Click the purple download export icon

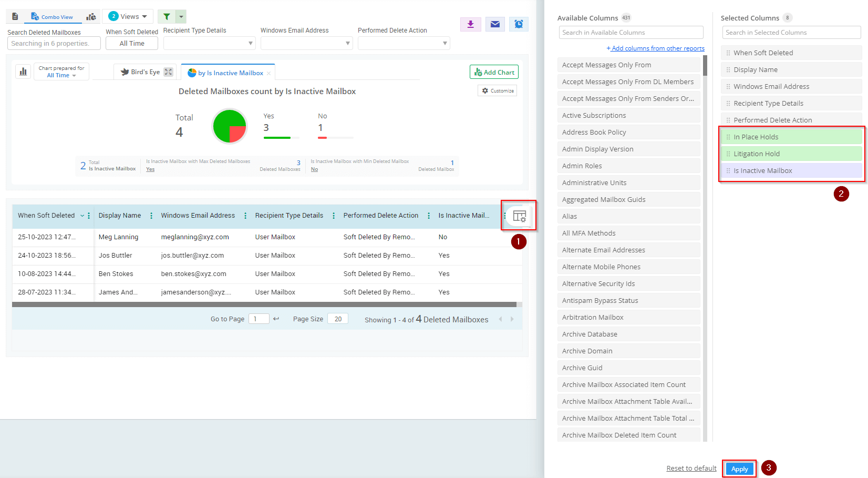(x=470, y=24)
